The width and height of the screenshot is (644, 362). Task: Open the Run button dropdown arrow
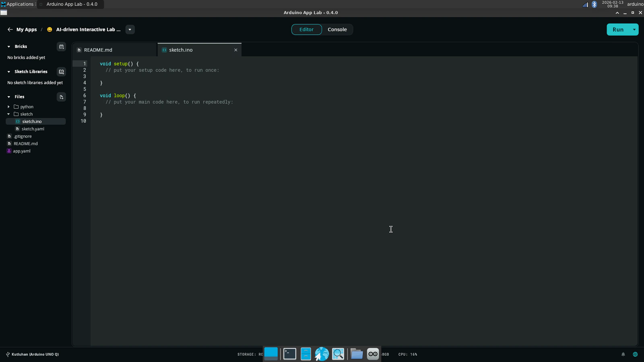coord(634,29)
